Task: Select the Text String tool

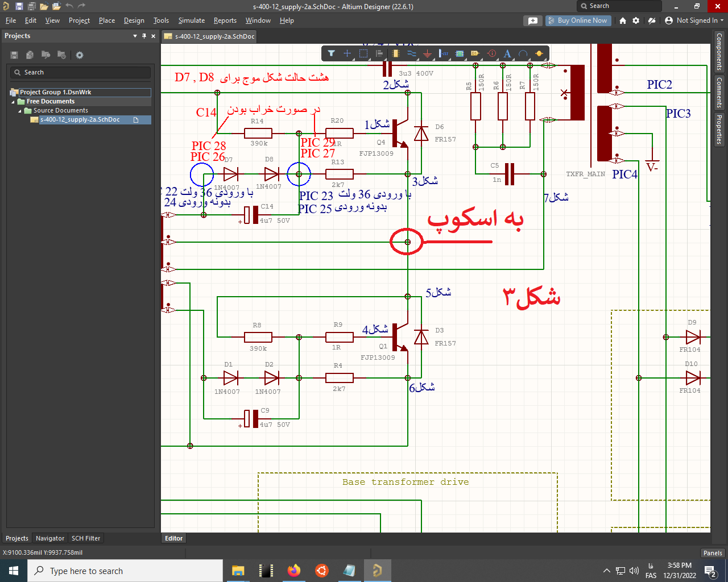Action: point(508,53)
